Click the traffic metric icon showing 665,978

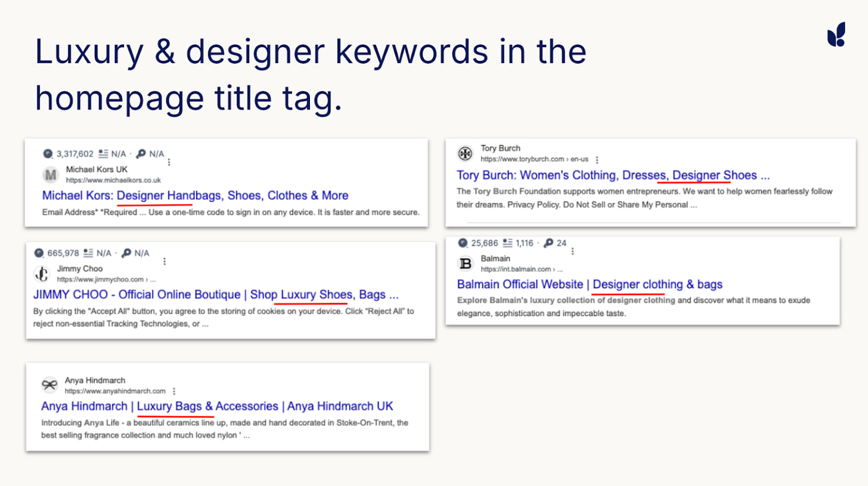point(39,253)
